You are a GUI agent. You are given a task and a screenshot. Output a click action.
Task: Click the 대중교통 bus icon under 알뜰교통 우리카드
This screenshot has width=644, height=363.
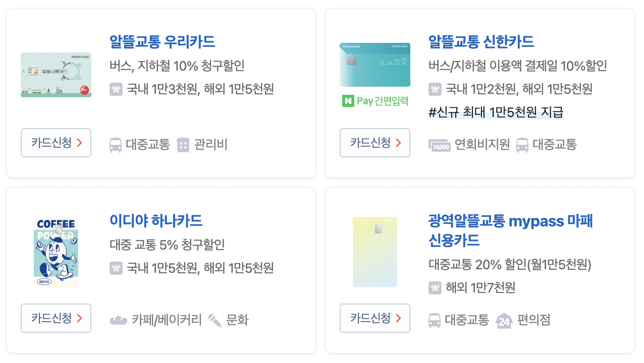click(116, 145)
